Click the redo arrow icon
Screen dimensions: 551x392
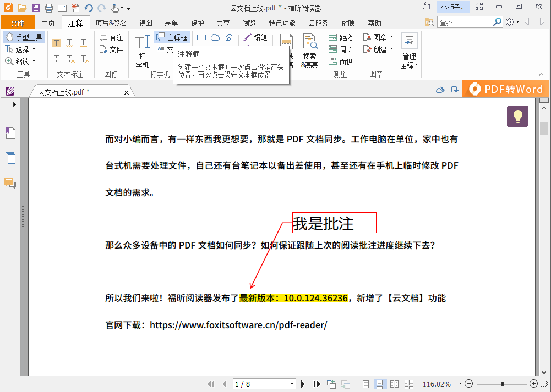click(x=101, y=7)
